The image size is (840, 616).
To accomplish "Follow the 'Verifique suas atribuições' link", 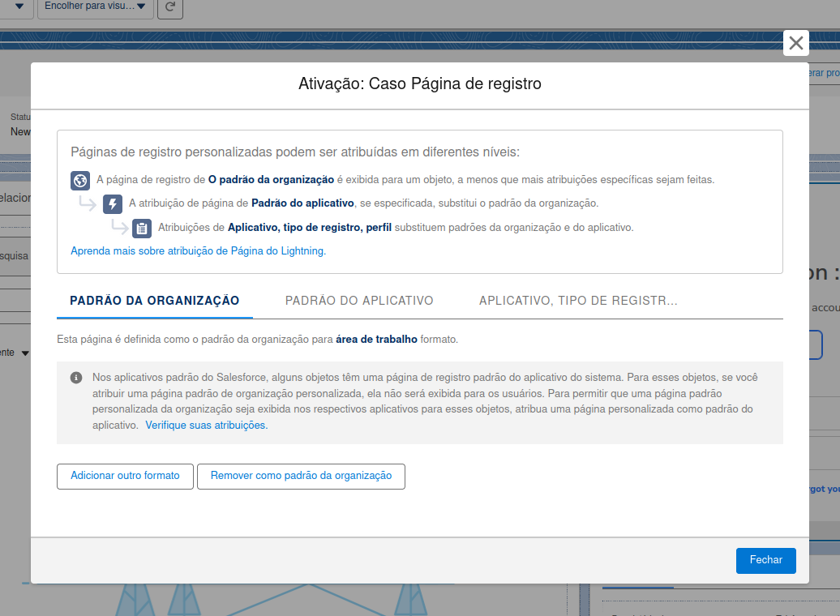I will tap(206, 425).
